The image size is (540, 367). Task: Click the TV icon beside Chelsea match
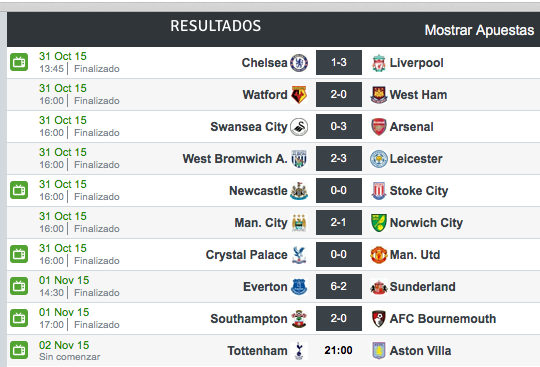pos(19,62)
